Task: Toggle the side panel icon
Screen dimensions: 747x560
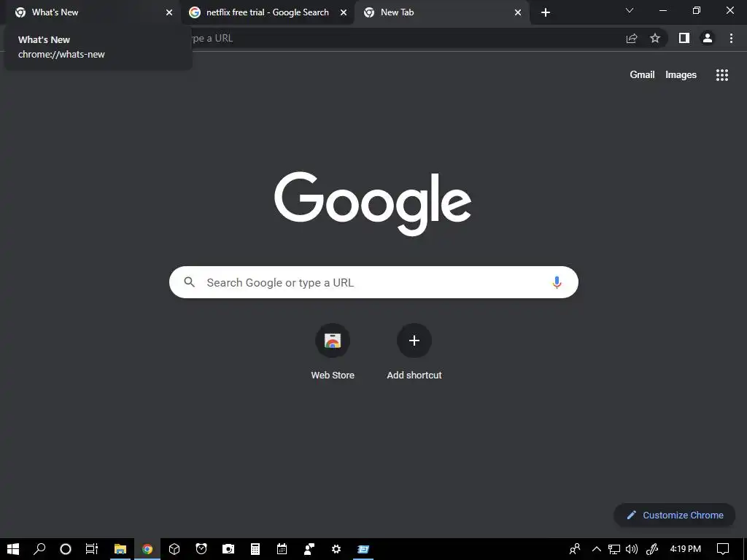Action: click(x=684, y=38)
